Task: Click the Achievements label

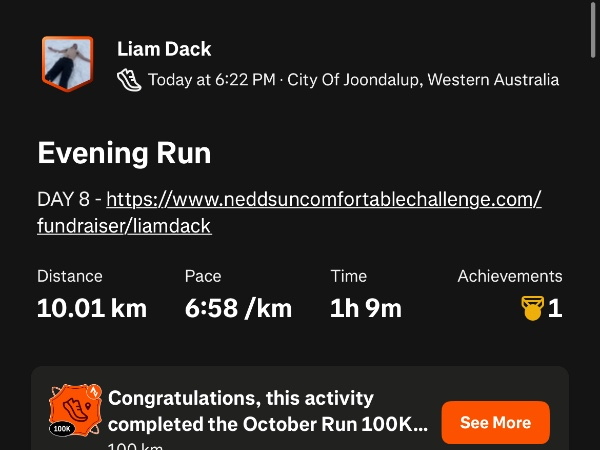Action: click(510, 276)
